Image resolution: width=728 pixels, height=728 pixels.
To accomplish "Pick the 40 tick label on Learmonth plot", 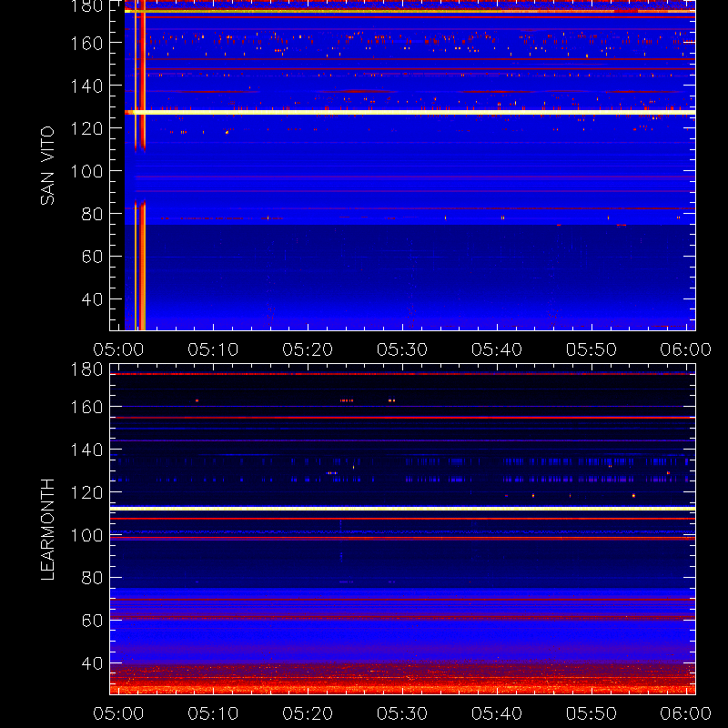I will (x=92, y=663).
